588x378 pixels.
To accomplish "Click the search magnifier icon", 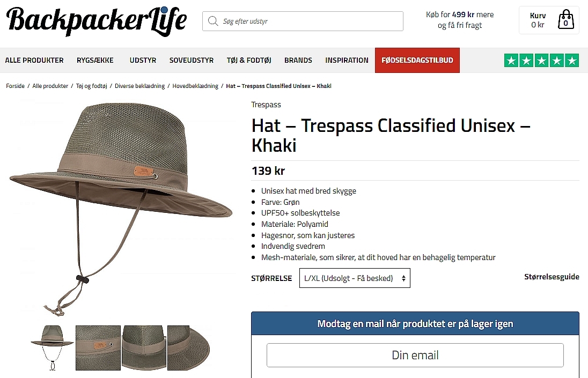I will (x=212, y=21).
